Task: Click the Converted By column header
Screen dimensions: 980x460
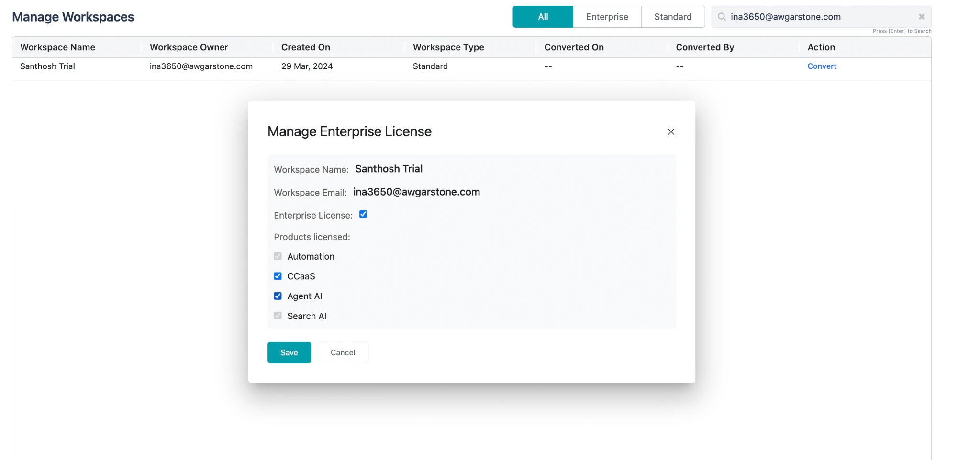Action: tap(705, 47)
